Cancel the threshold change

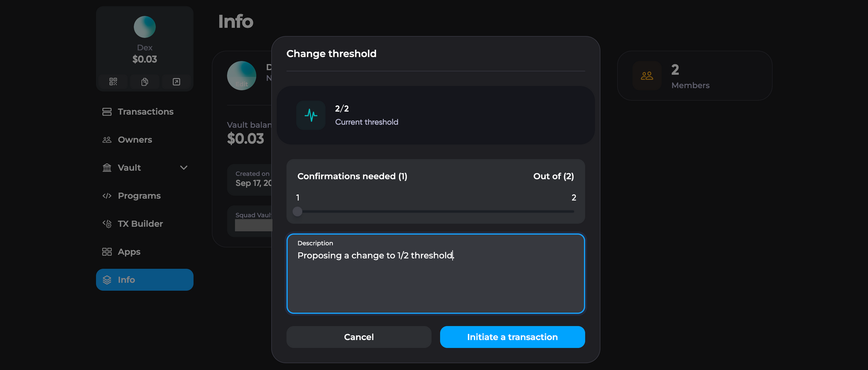click(358, 337)
